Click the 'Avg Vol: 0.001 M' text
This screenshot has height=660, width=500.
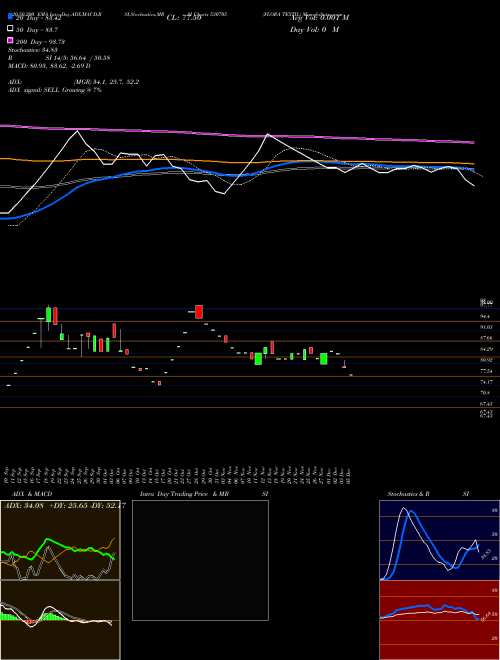(x=319, y=18)
